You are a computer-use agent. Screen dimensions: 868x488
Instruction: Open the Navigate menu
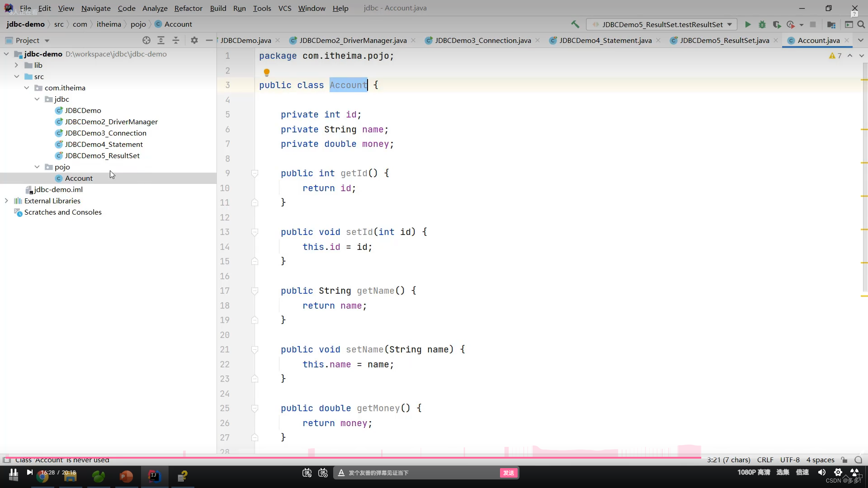click(95, 8)
